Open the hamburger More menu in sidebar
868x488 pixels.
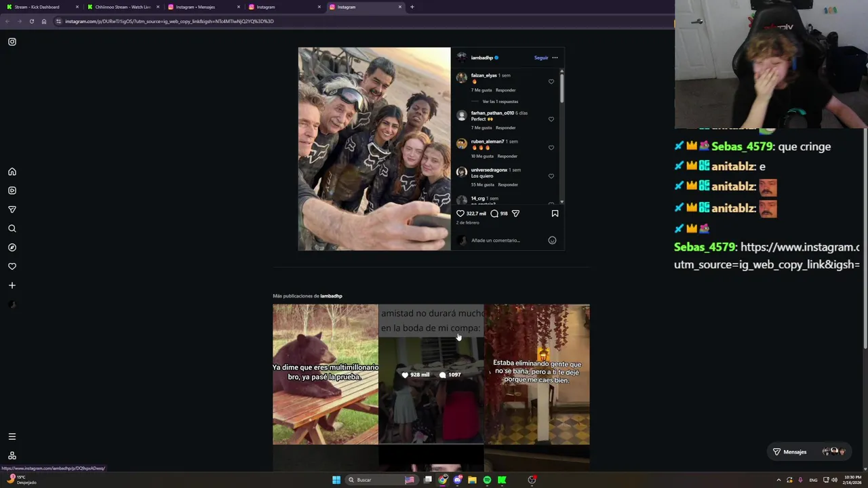pos(12,436)
